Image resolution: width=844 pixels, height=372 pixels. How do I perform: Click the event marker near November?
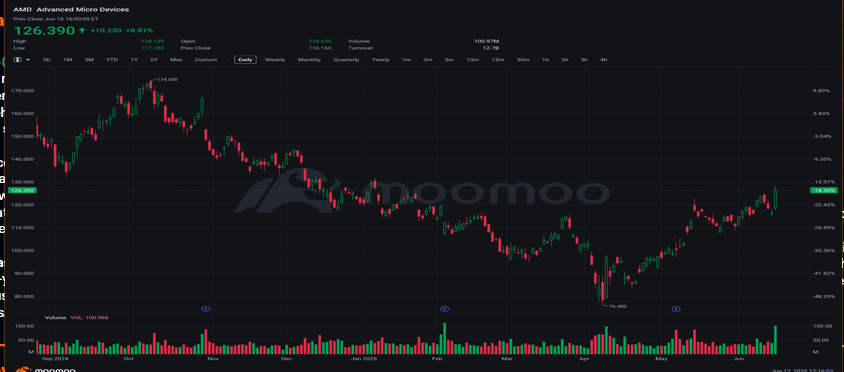coord(206,309)
